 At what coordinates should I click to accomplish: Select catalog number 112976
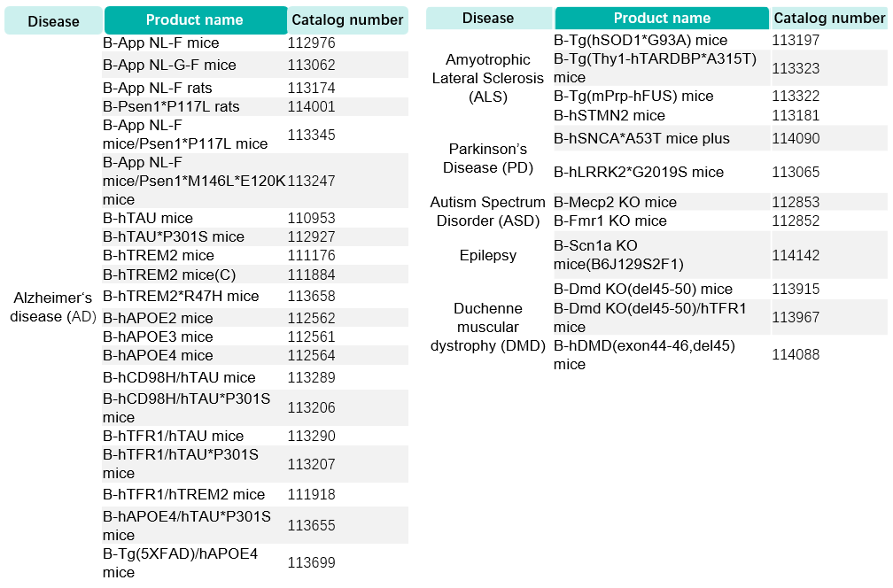[x=311, y=43]
